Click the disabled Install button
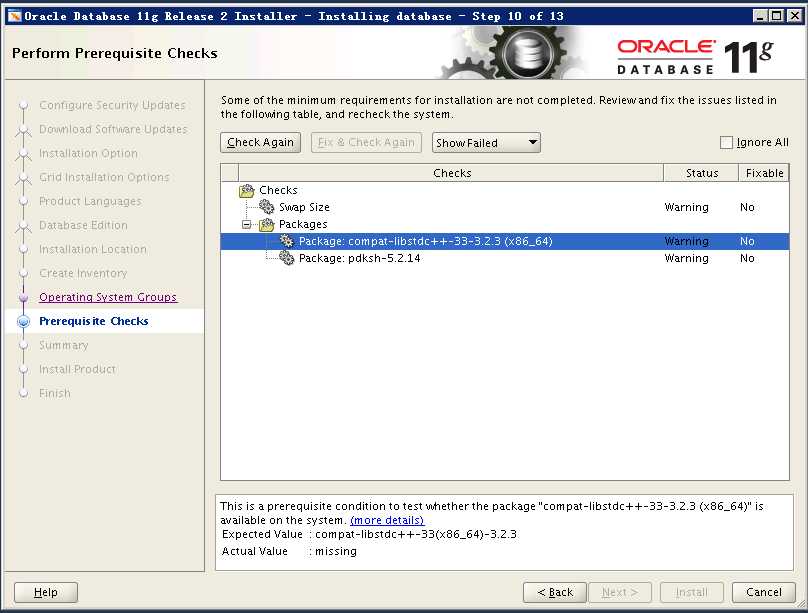 pyautogui.click(x=692, y=592)
